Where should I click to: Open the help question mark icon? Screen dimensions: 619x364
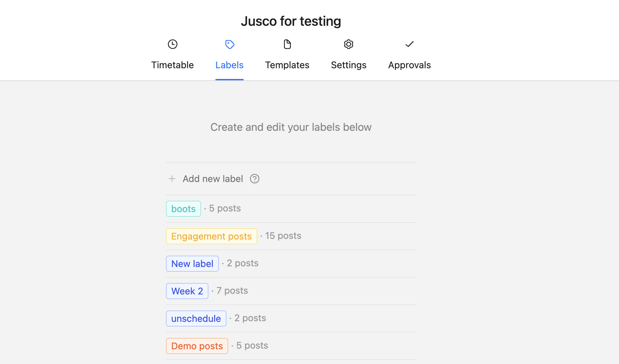point(255,179)
